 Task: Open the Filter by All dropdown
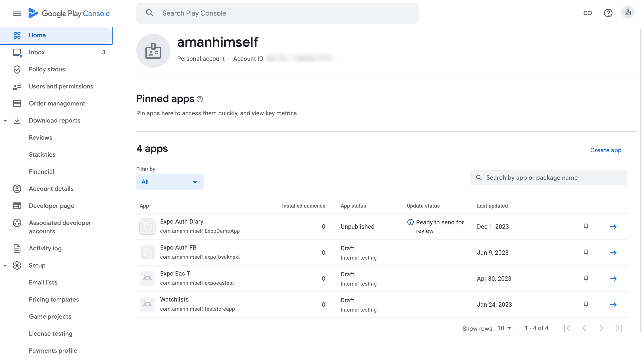point(170,182)
